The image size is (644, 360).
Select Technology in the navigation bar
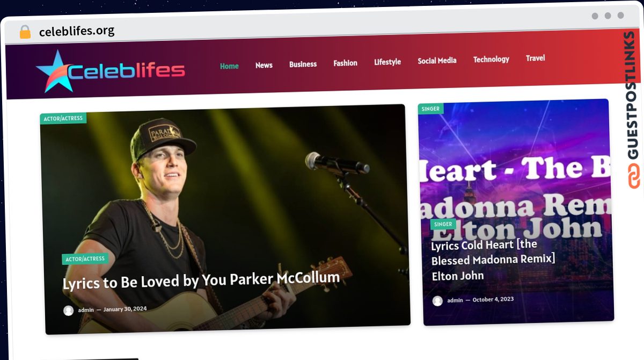click(491, 59)
